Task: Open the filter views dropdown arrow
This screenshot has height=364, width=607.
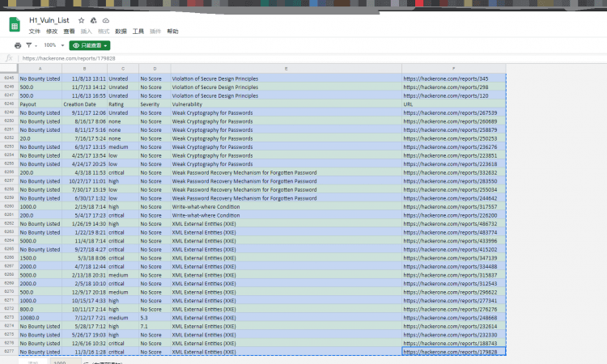Action: [x=35, y=45]
